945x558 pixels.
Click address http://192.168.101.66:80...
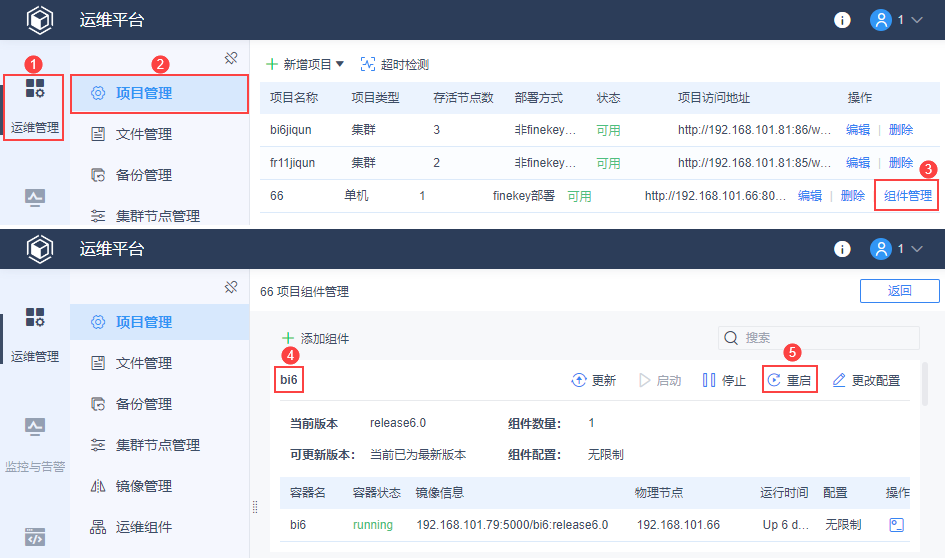click(x=715, y=196)
